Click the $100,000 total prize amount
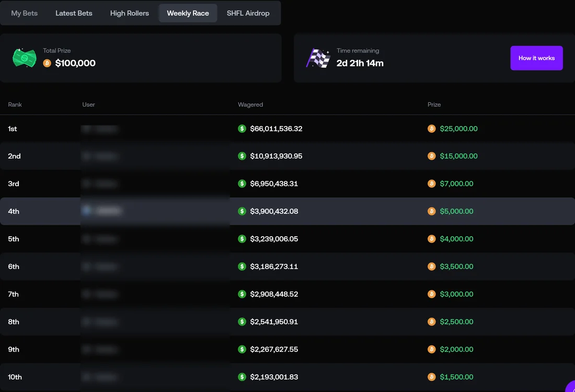 tap(75, 63)
